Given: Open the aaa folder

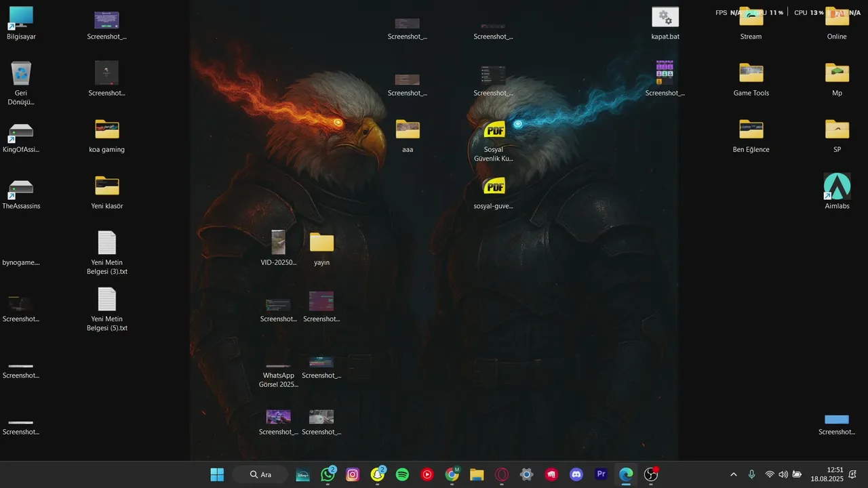Looking at the screenshot, I should tap(408, 136).
